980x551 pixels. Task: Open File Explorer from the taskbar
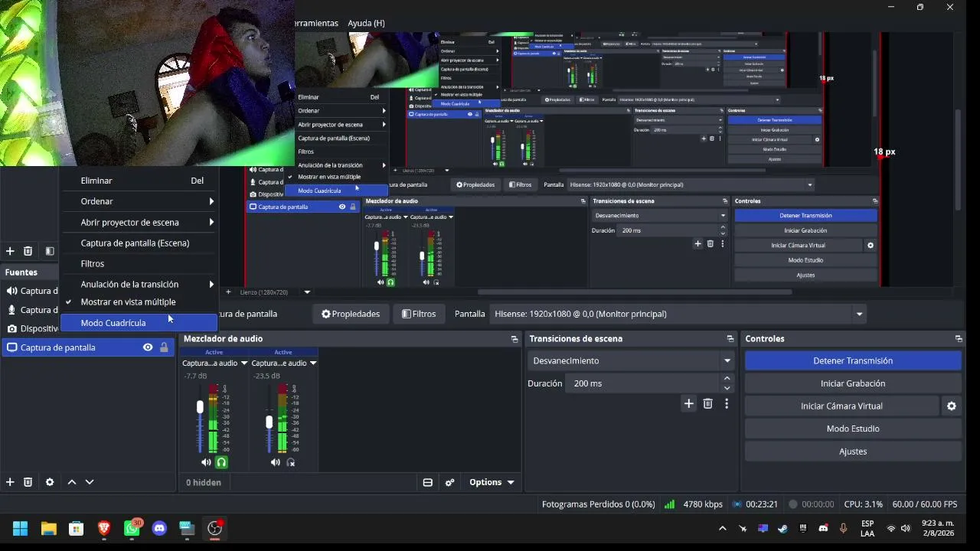(48, 528)
